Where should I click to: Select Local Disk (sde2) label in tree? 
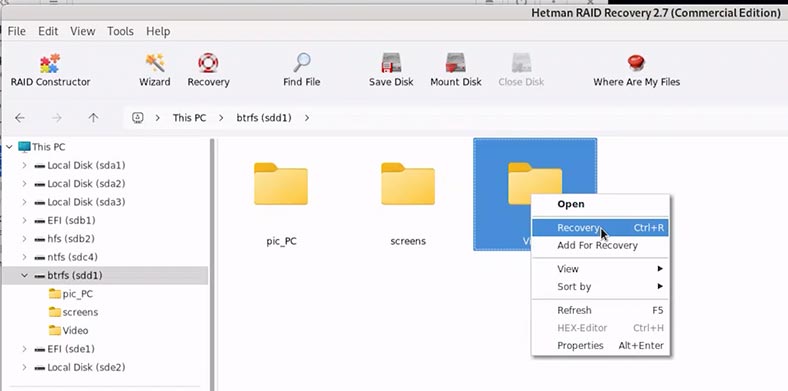pos(86,367)
